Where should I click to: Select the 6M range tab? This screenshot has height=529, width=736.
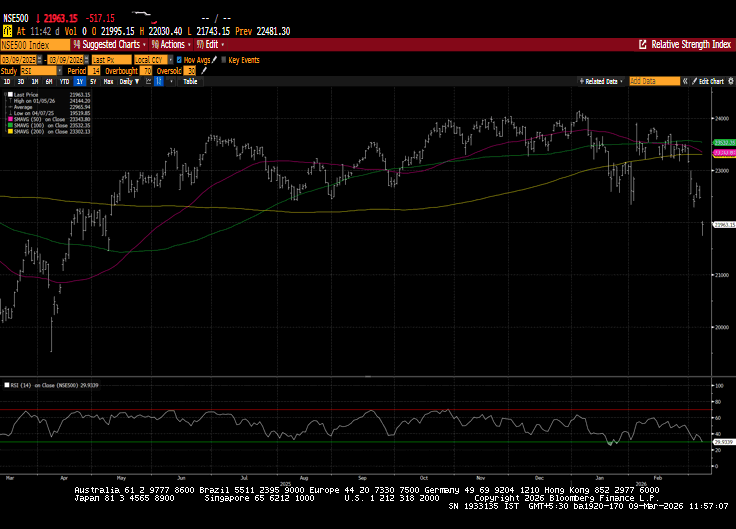click(x=49, y=81)
